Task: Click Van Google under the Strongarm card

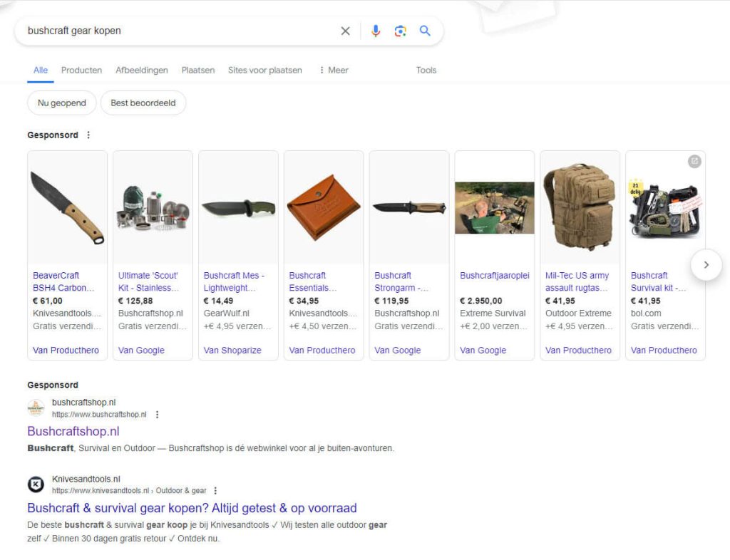Action: [398, 351]
